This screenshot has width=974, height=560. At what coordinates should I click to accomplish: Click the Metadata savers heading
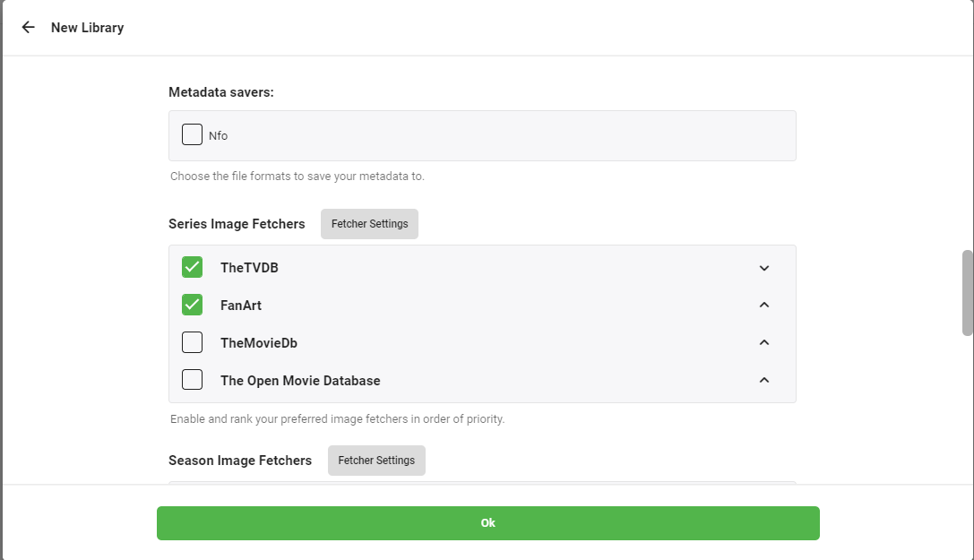click(220, 92)
